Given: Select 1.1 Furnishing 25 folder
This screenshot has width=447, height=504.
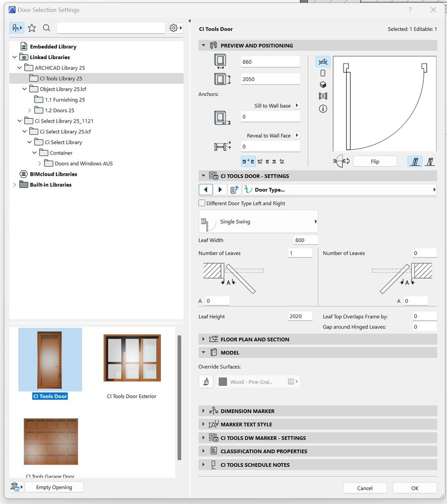Looking at the screenshot, I should 65,99.
